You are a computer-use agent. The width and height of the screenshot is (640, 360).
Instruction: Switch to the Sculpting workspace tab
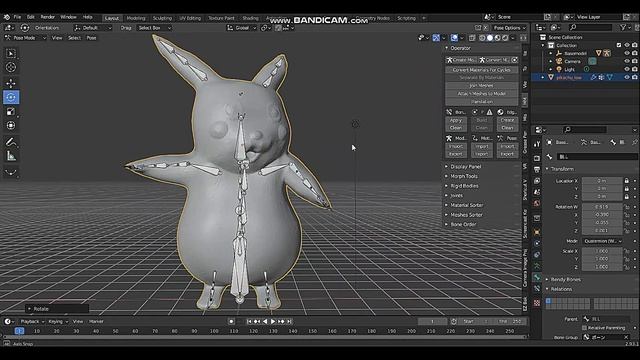click(x=162, y=18)
